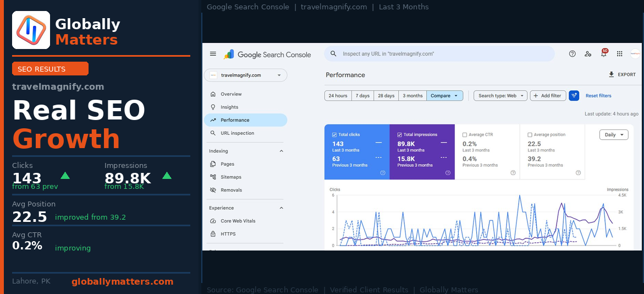Viewport: 644px width, 294px height.
Task: Click the help icon on Total clicks card
Action: click(383, 173)
